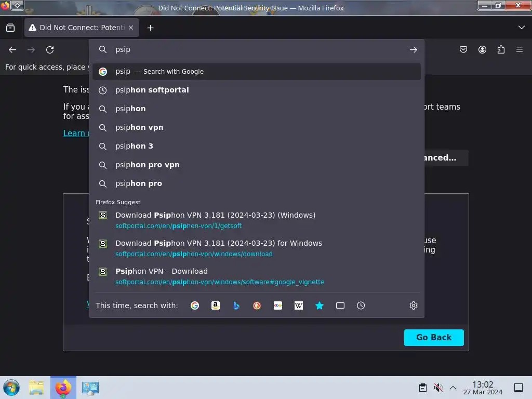This screenshot has height=399, width=532.
Task: Select the psiphon pro vpn suggestion
Action: [257, 165]
